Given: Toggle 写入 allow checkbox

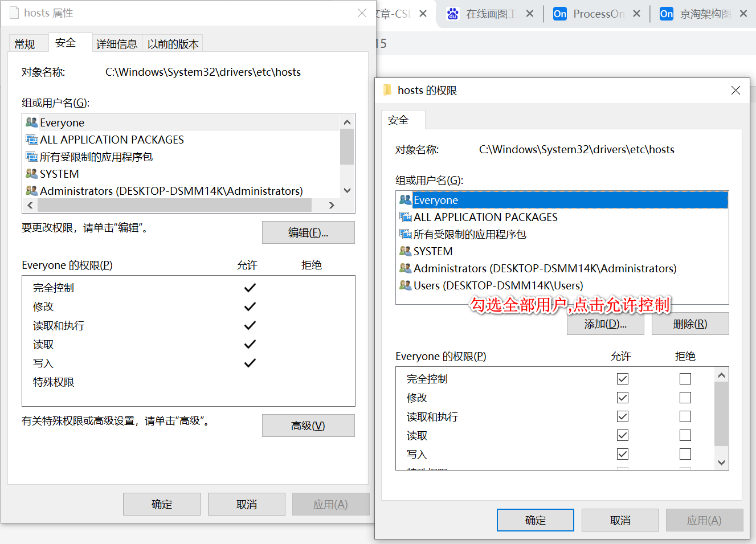Looking at the screenshot, I should click(x=623, y=454).
